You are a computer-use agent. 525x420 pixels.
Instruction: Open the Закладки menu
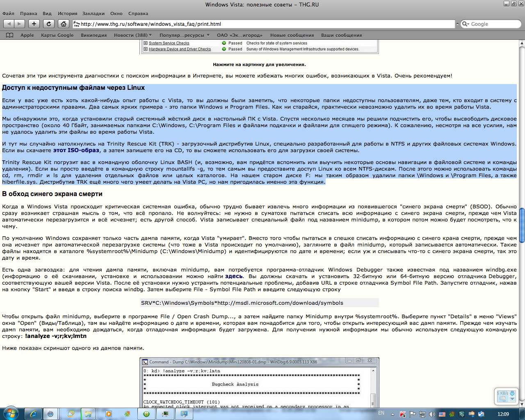pyautogui.click(x=93, y=14)
